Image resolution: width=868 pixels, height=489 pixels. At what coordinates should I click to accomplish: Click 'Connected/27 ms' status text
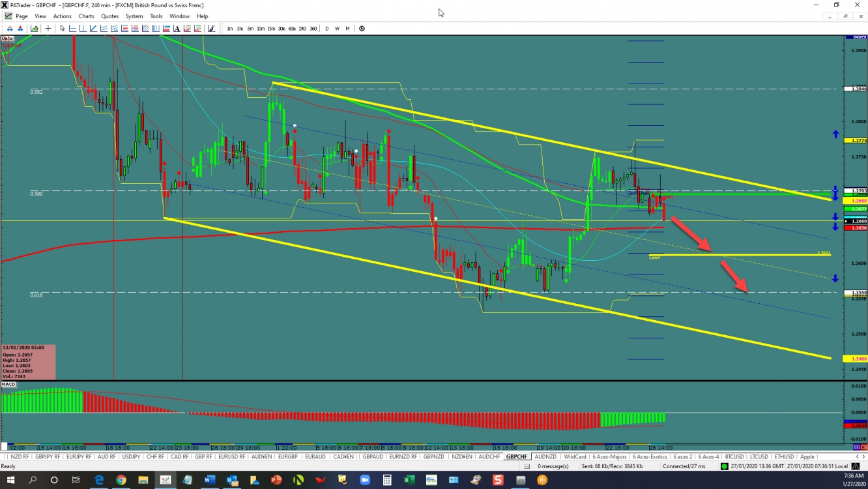(x=684, y=466)
